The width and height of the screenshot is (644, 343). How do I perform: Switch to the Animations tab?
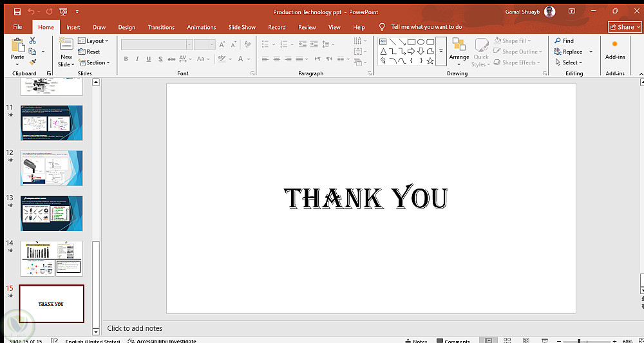tap(201, 27)
